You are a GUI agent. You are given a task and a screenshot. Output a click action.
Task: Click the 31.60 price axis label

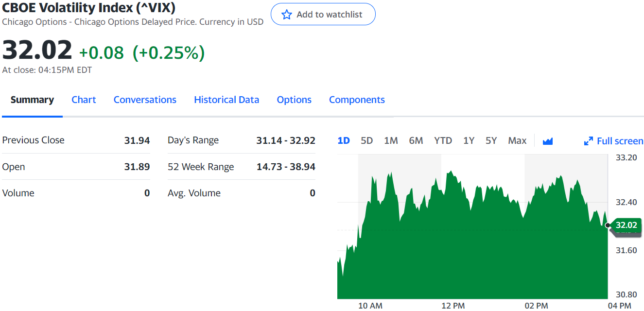(x=626, y=250)
